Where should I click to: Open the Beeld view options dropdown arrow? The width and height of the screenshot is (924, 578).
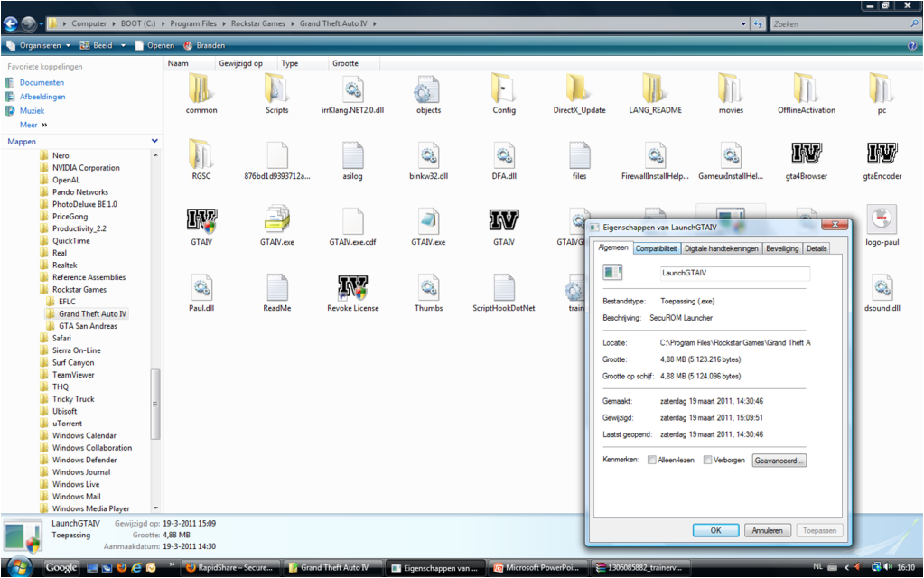click(x=123, y=45)
